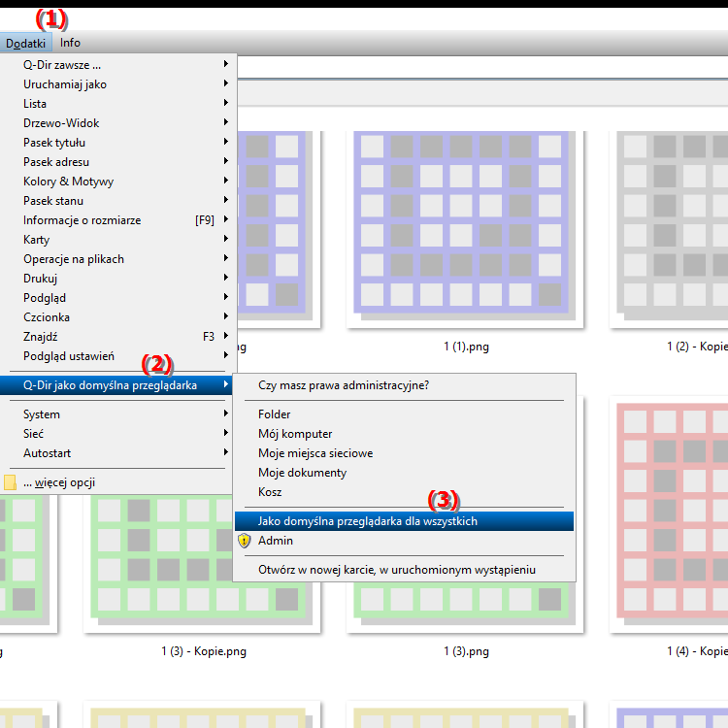The height and width of the screenshot is (728, 728).
Task: Expand the 'Uruchamiaj jako' submenu
Action: click(117, 84)
